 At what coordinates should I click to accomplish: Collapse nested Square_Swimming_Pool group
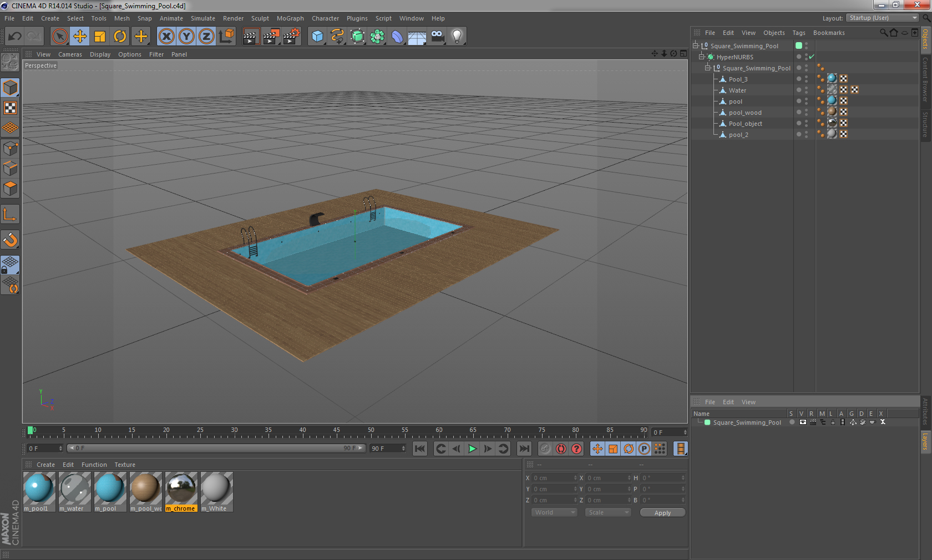[x=707, y=68]
